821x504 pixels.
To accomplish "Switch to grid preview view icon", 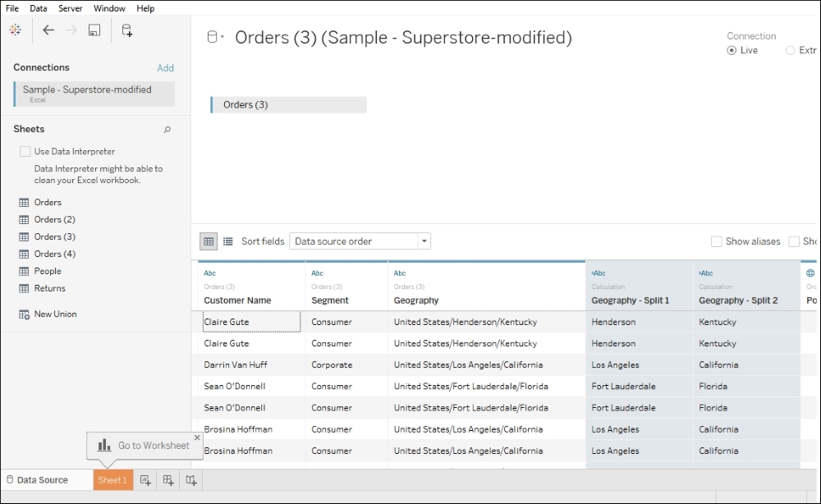I will click(x=209, y=241).
